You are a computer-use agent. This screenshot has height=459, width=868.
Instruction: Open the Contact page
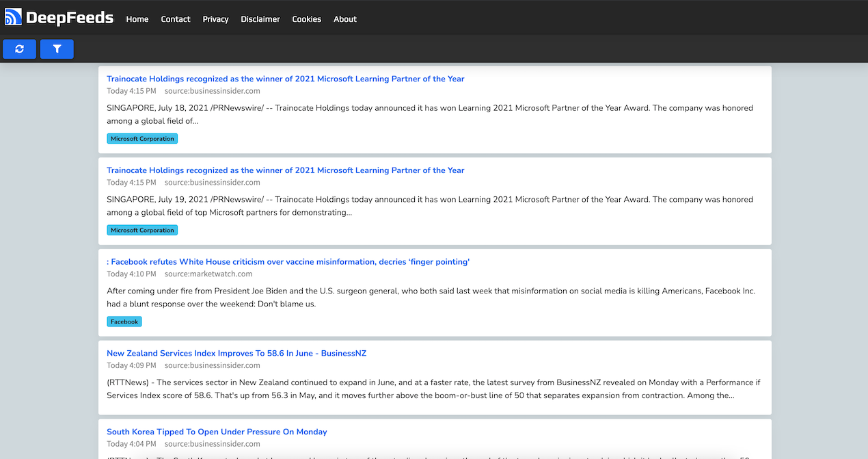[x=176, y=19]
